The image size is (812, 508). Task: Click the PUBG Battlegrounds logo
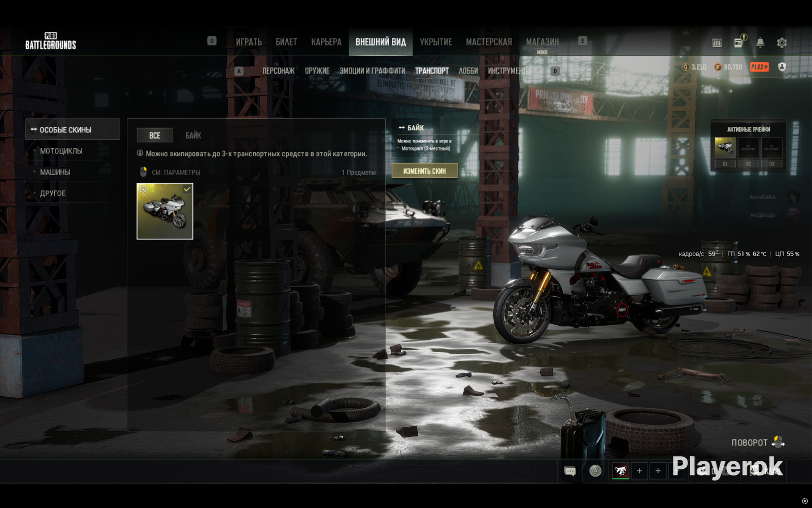[x=51, y=41]
